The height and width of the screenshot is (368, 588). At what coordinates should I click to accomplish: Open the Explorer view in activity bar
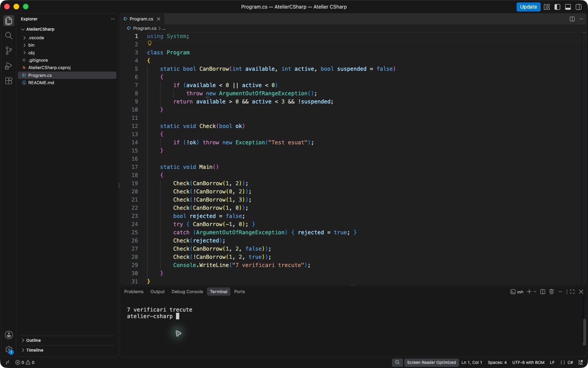9,21
